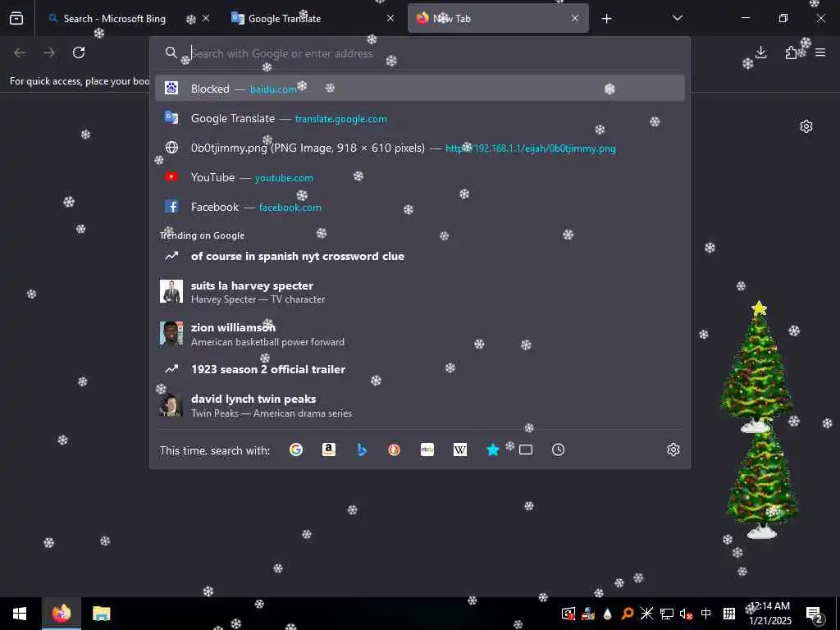Open the Windows Start menu
Screen dimensions: 840x630
tap(20, 614)
